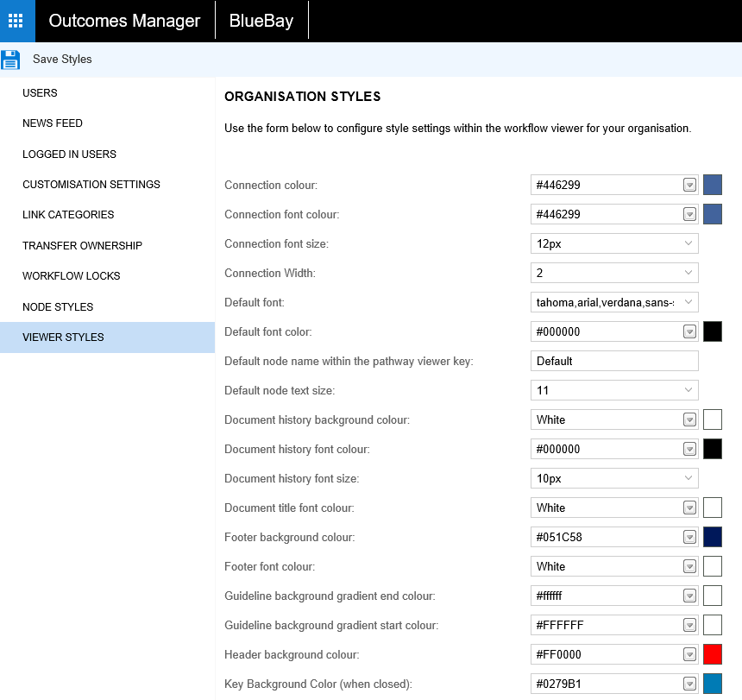Click the Save Styles floppy disk icon
Image resolution: width=742 pixels, height=700 pixels.
[10, 60]
